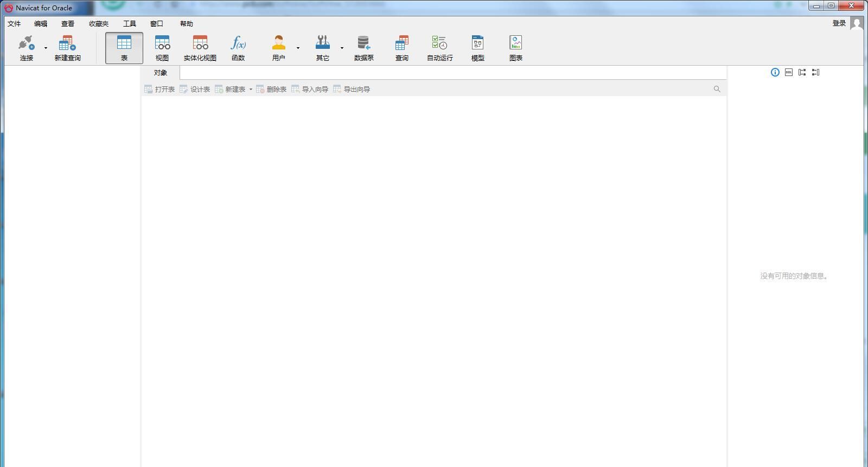Image resolution: width=868 pixels, height=467 pixels.
Task: Expand the New Table (新建表) dropdown arrow
Action: pyautogui.click(x=251, y=90)
